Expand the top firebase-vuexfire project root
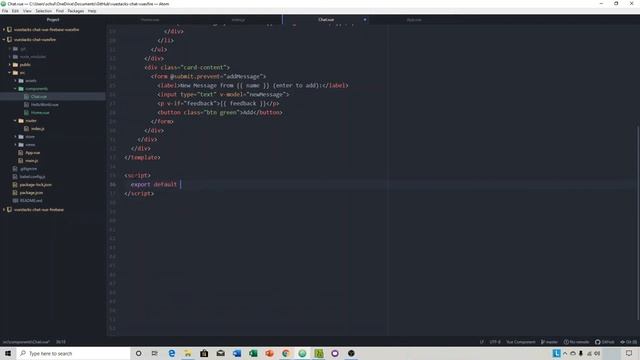 [4, 30]
